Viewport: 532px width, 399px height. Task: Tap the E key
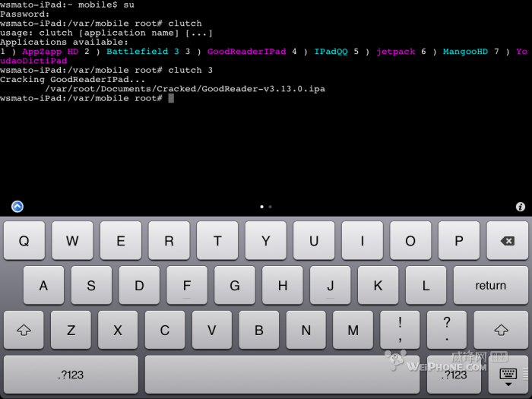[121, 241]
